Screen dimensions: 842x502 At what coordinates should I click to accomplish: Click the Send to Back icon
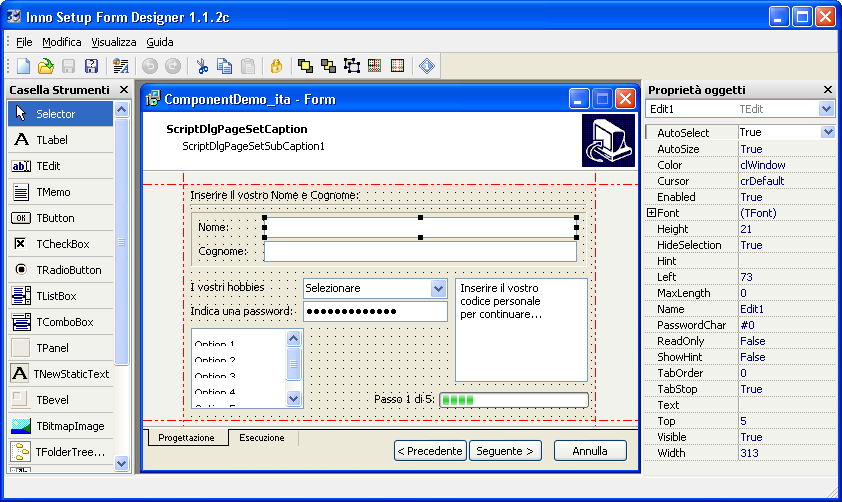click(x=328, y=66)
